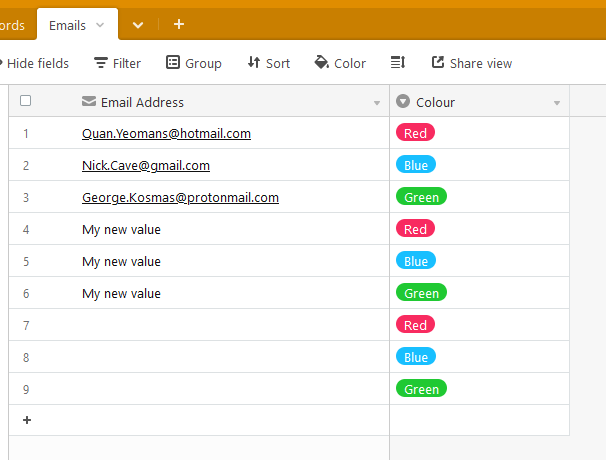Select the Red tag in row 1
The height and width of the screenshot is (460, 606).
[x=415, y=132]
